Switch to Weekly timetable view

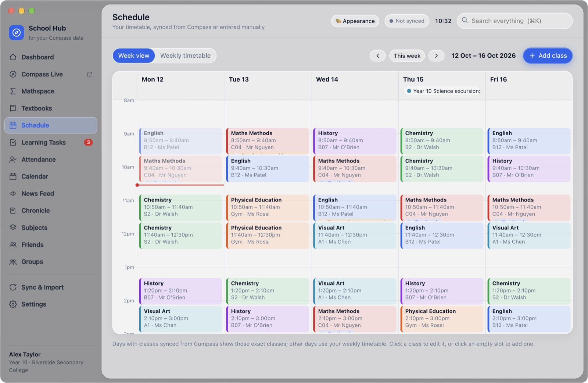point(186,56)
